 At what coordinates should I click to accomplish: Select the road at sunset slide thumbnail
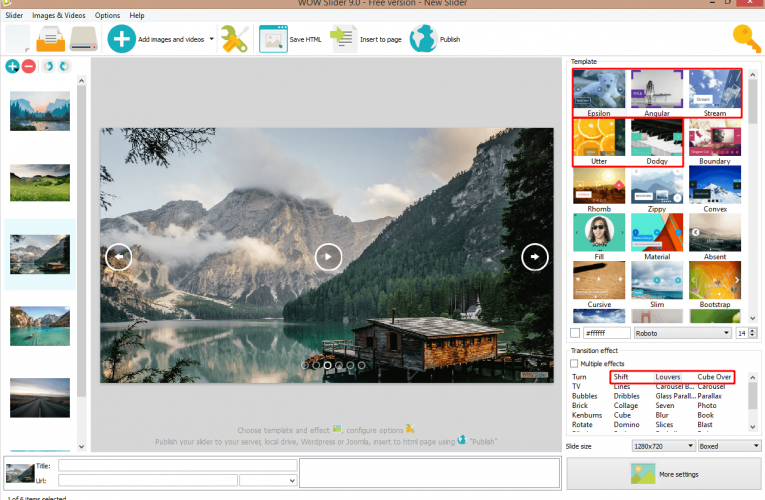(x=40, y=398)
